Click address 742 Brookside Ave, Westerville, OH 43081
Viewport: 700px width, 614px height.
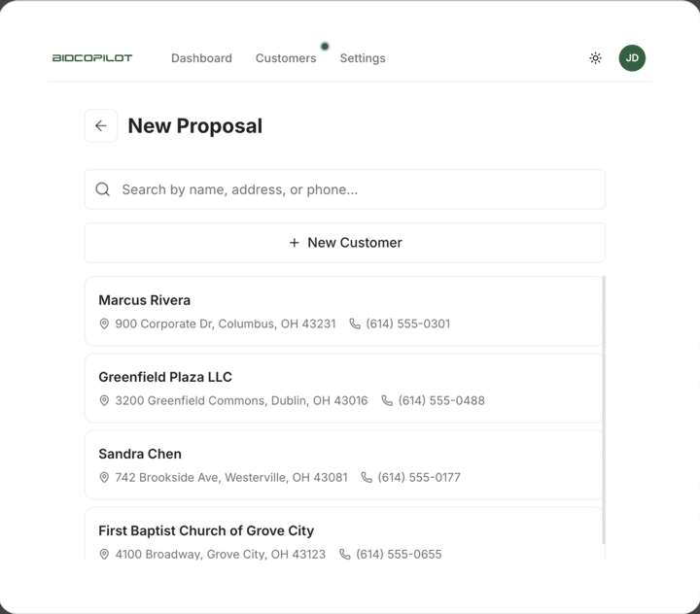231,477
